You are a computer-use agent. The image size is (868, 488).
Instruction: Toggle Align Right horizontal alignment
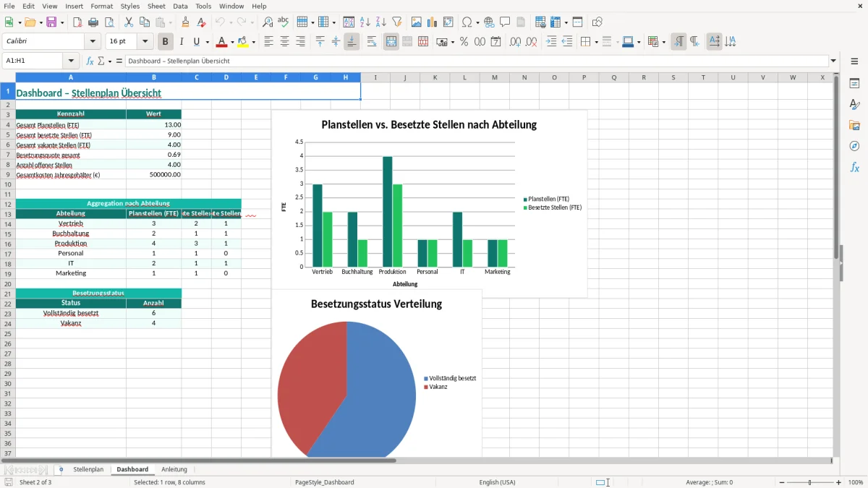click(300, 42)
